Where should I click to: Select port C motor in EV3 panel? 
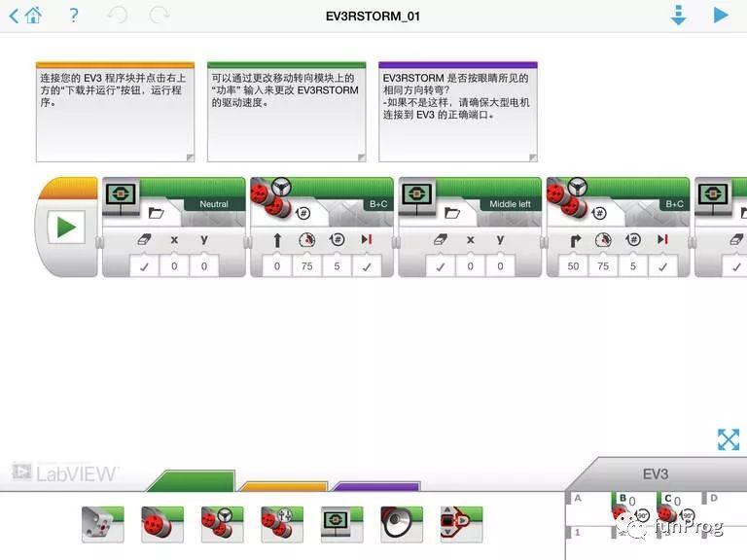point(679,508)
